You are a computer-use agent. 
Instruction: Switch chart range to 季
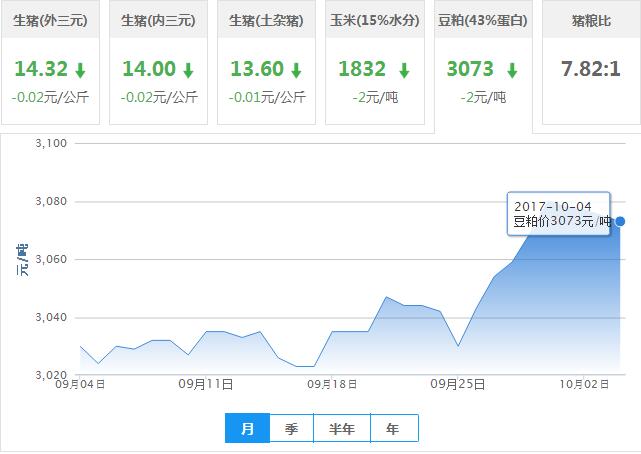click(291, 428)
